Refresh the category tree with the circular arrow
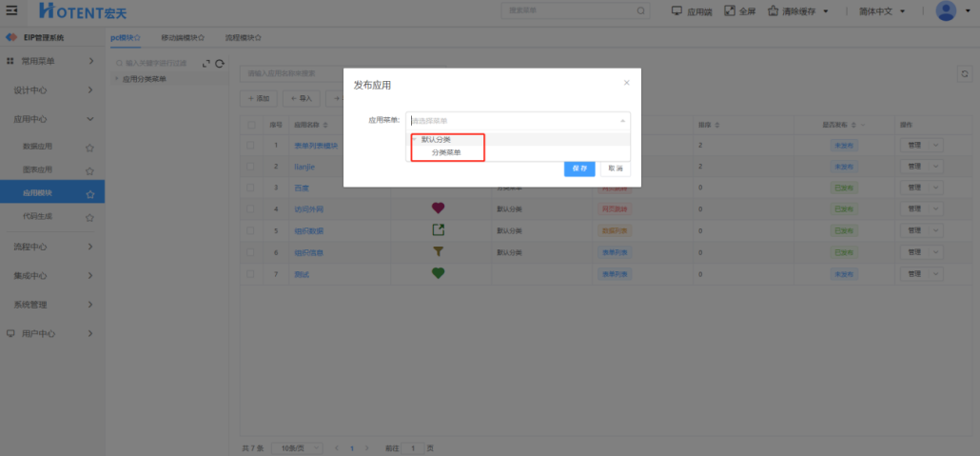The image size is (980, 456). pos(220,64)
